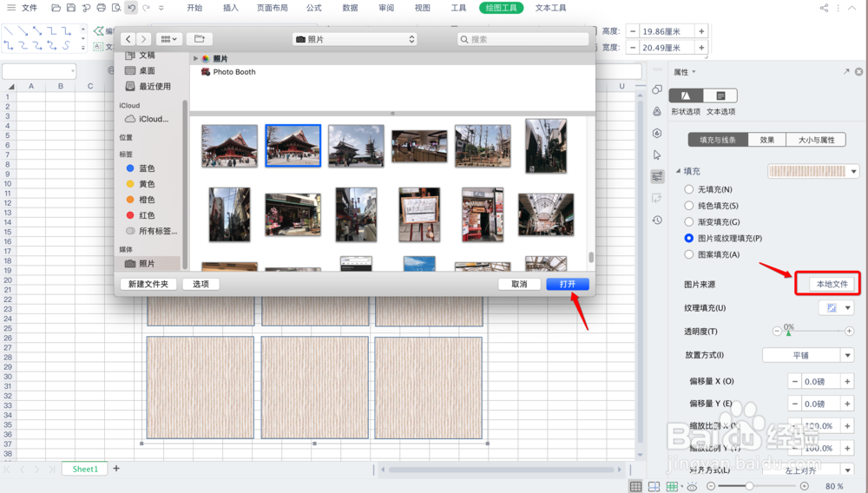Click the text options icon in 属性 panel
Screen dimensions: 868x493
click(720, 95)
